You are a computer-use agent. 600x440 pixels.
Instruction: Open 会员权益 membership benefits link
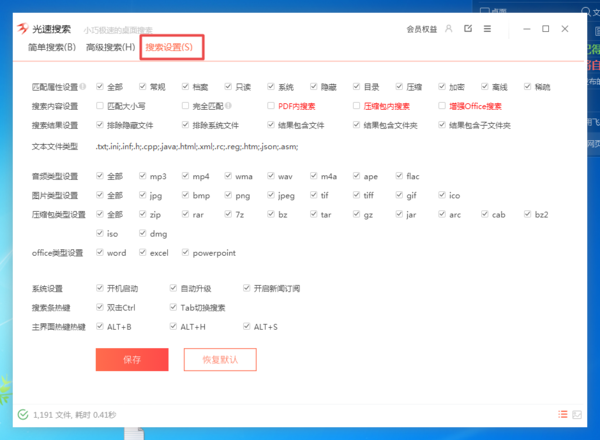[422, 29]
